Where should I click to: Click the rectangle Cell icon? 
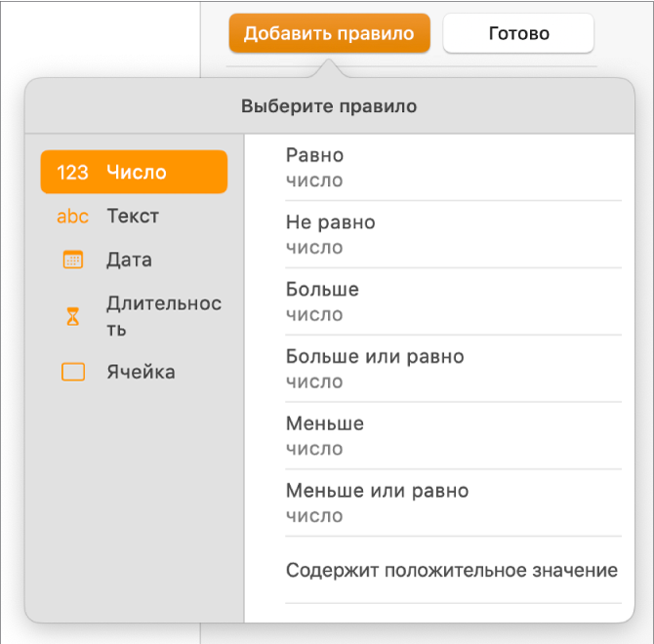[73, 372]
